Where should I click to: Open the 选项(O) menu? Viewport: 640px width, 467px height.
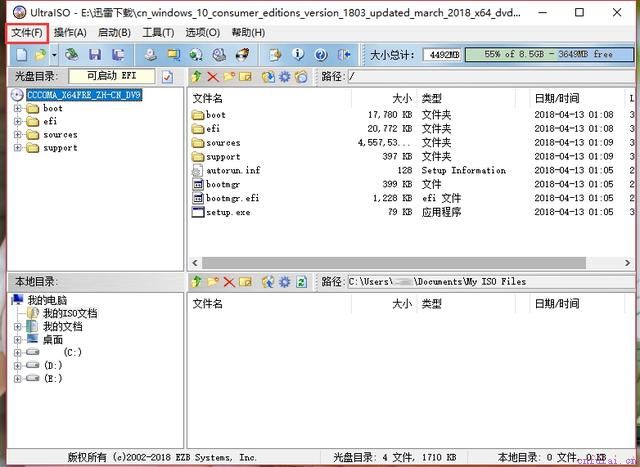point(203,33)
